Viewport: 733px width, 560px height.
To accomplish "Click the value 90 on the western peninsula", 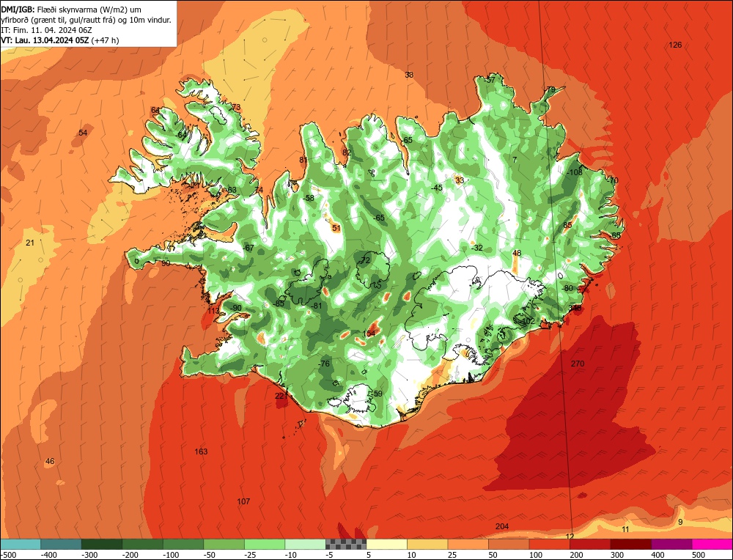I will pos(166,263).
